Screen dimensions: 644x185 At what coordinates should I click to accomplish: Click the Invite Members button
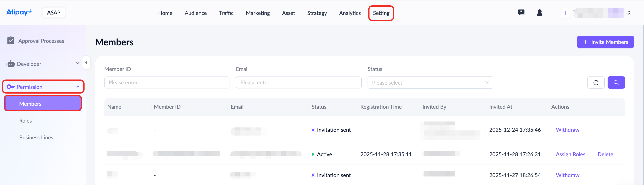[x=605, y=42]
